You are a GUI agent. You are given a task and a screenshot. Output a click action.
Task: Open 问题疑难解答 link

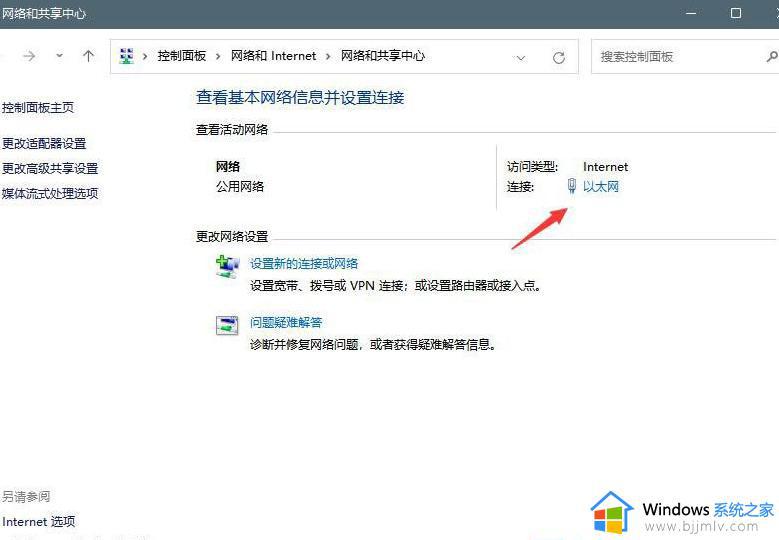[x=286, y=322]
